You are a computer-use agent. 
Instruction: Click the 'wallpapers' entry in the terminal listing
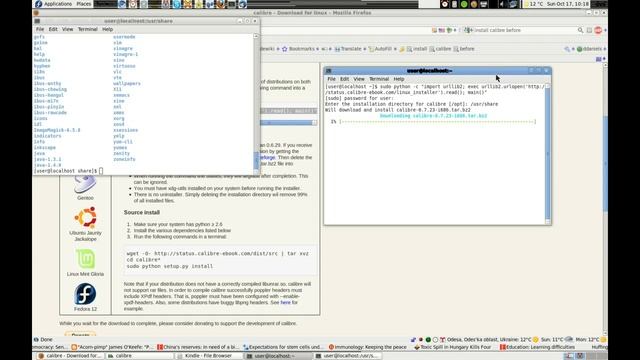tap(127, 83)
